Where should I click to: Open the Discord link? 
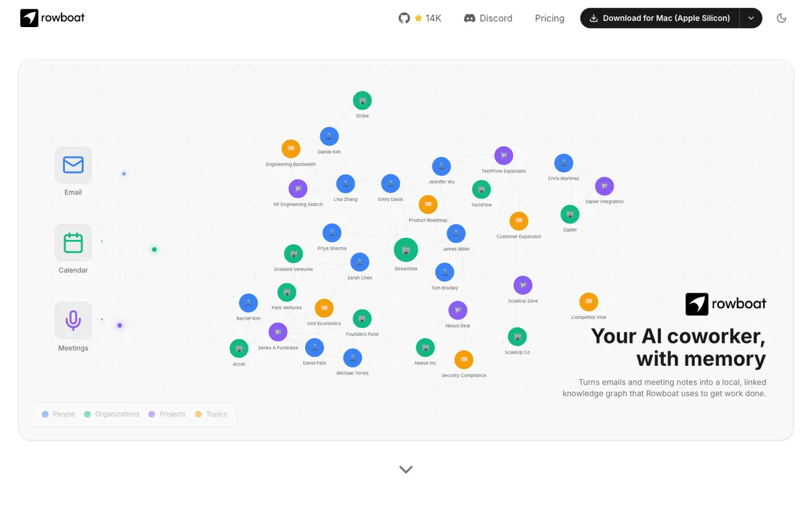(x=488, y=18)
